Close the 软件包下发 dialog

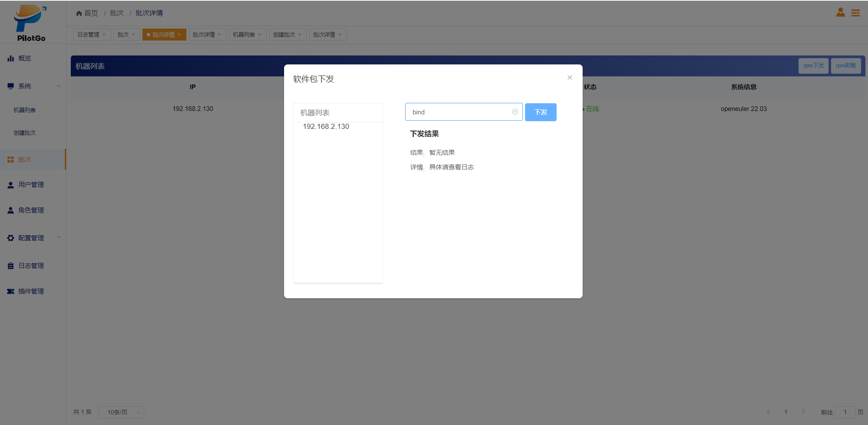(569, 78)
